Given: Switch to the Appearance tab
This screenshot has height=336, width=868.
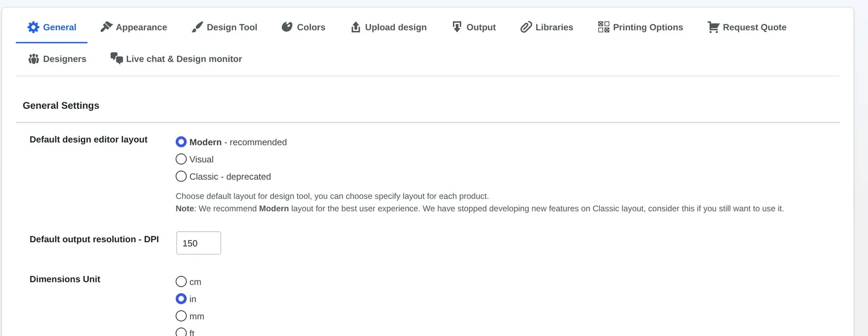Looking at the screenshot, I should coord(134,27).
